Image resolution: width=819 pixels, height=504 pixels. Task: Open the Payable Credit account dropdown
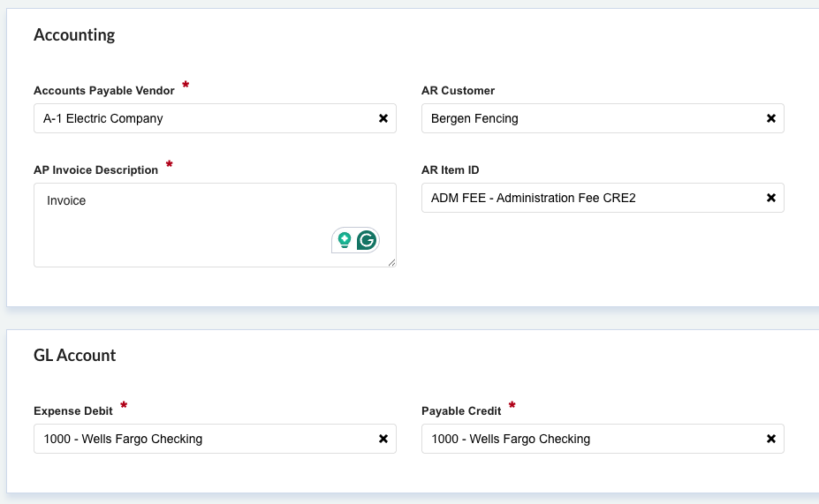pos(603,439)
